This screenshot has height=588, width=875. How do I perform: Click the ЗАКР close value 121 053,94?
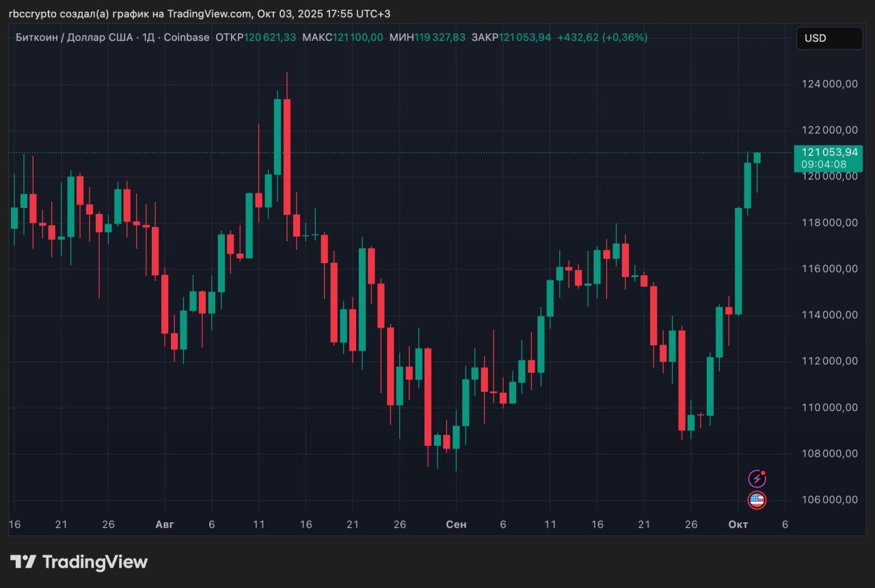pyautogui.click(x=524, y=38)
